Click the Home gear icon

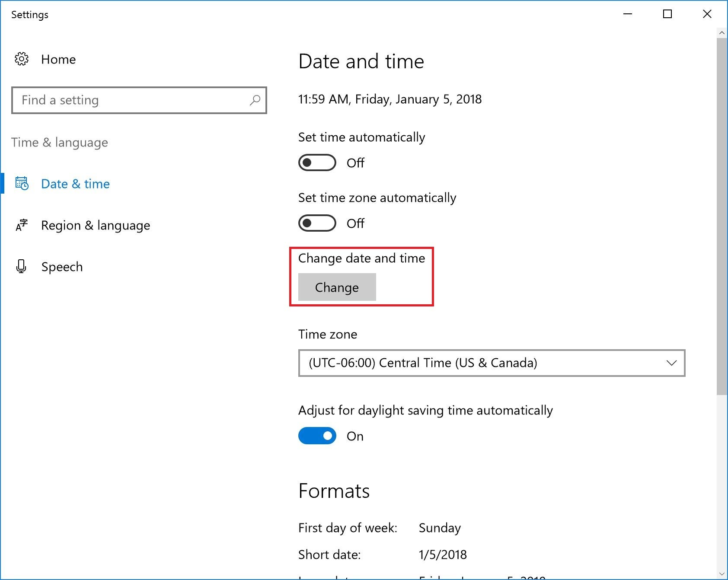(22, 59)
